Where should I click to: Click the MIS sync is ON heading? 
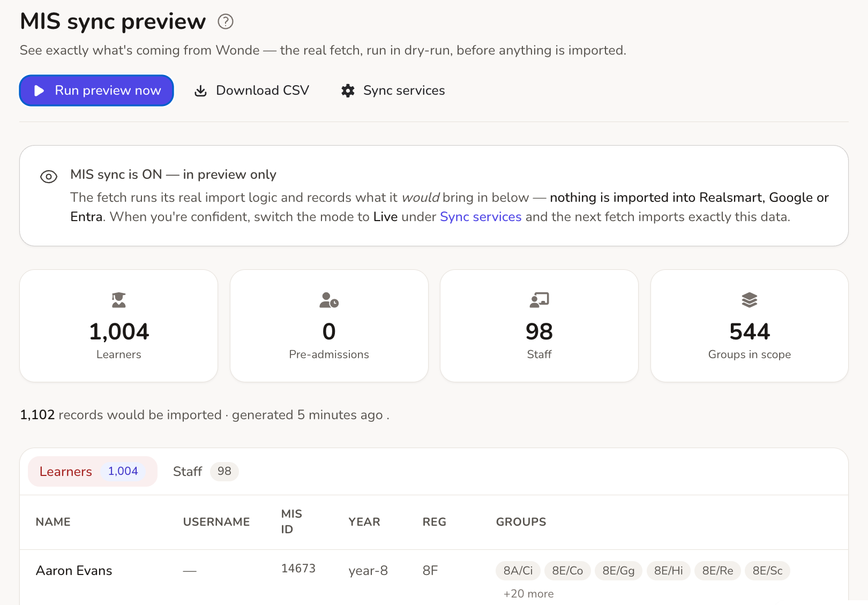(173, 175)
